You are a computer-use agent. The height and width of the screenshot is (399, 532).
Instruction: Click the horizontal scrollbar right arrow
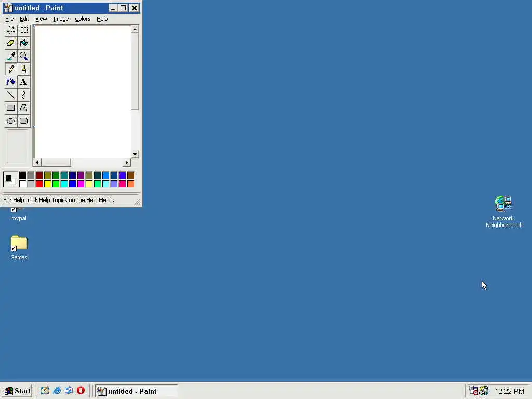127,162
